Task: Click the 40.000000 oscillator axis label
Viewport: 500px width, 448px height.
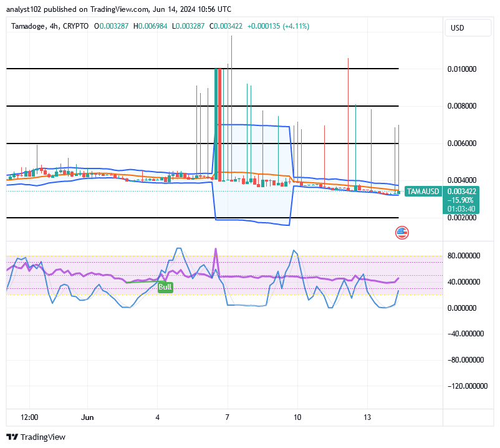Action: click(464, 282)
